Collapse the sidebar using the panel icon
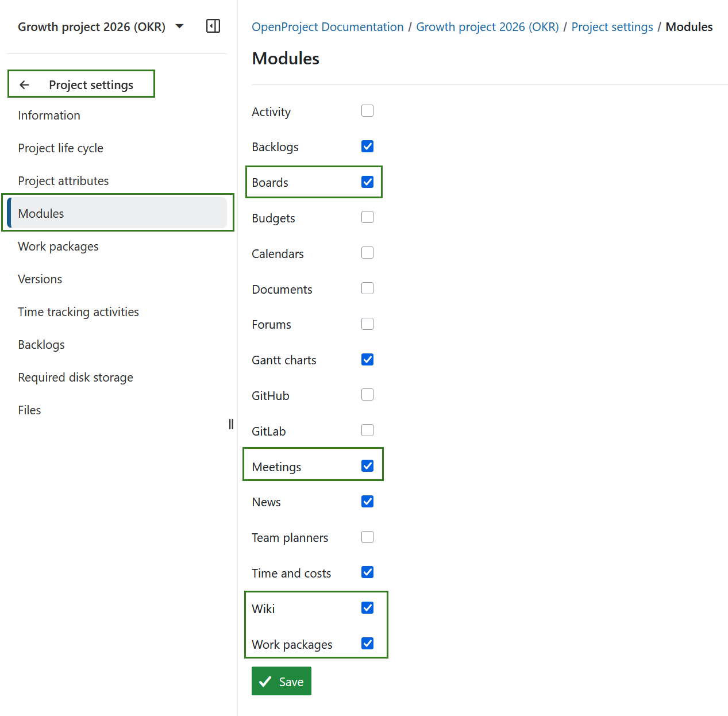Viewport: 728px width, 716px height. coord(213,26)
